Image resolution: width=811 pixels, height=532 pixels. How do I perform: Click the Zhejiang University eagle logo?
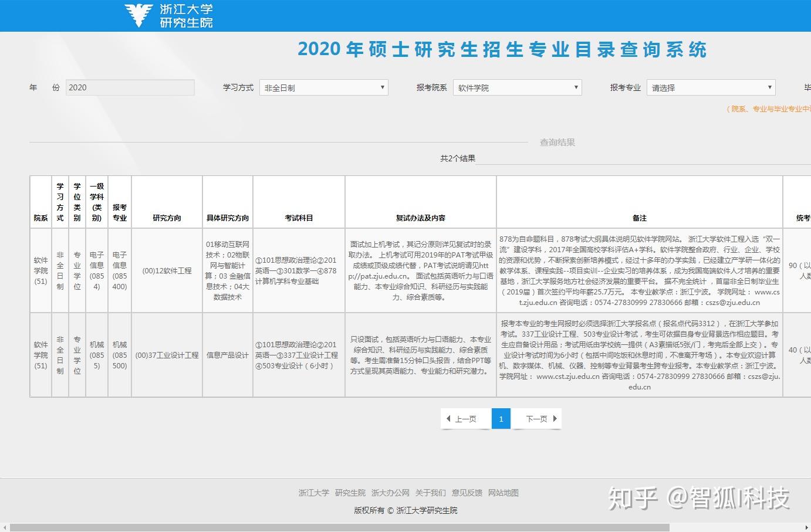tap(139, 15)
